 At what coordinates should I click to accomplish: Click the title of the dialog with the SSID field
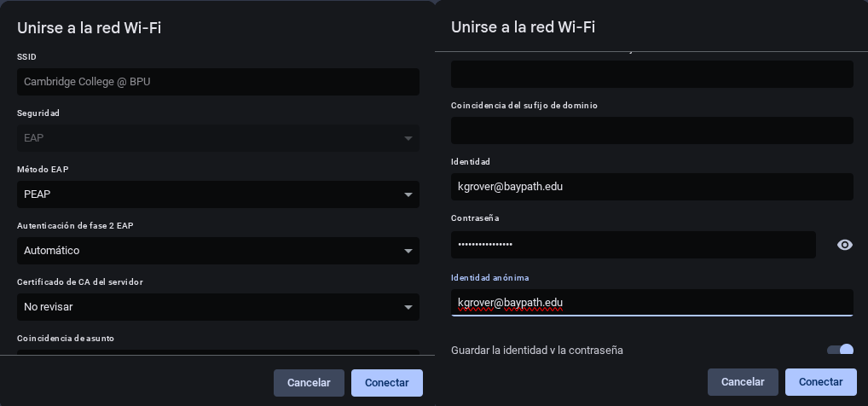point(90,28)
